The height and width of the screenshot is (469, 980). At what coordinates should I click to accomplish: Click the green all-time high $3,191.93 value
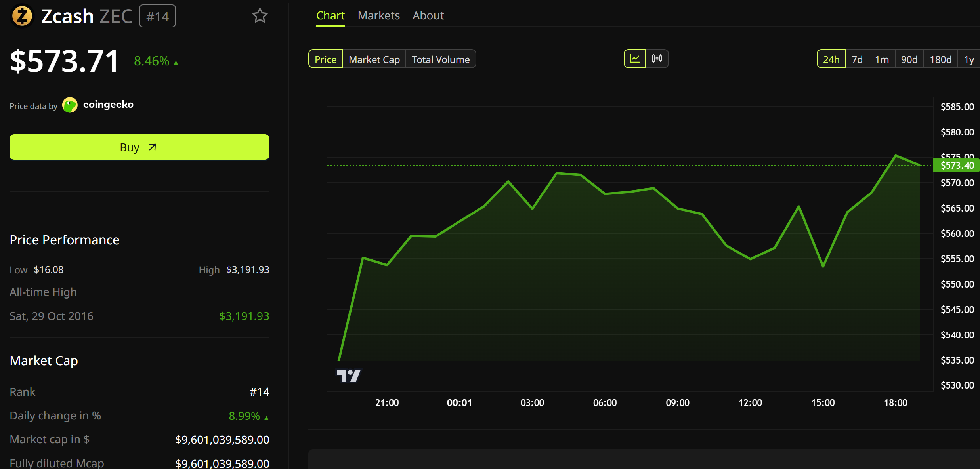coord(244,316)
